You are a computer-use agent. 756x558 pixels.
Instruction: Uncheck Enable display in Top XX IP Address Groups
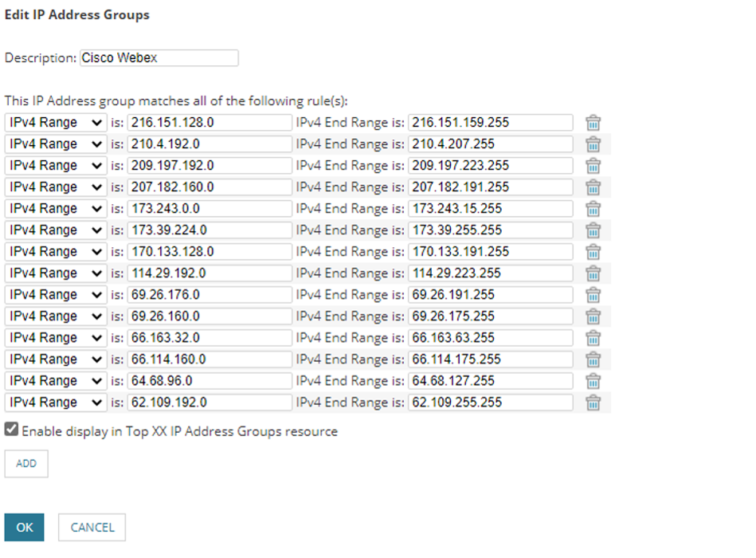pos(12,429)
